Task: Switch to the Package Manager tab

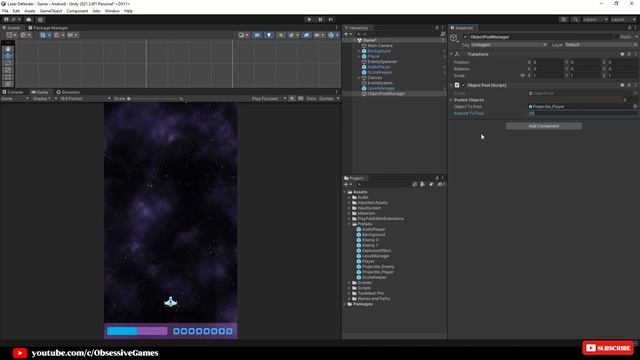Action: point(48,28)
